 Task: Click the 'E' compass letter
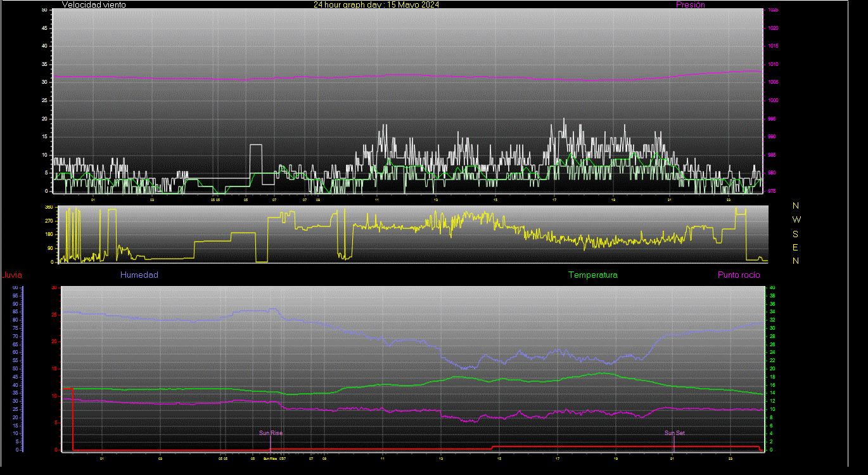796,247
